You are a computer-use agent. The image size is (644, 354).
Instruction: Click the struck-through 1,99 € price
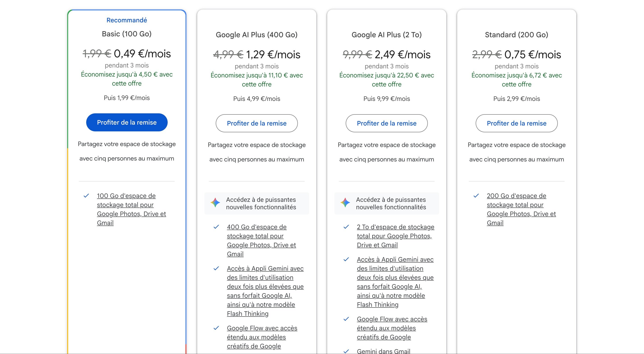[97, 54]
